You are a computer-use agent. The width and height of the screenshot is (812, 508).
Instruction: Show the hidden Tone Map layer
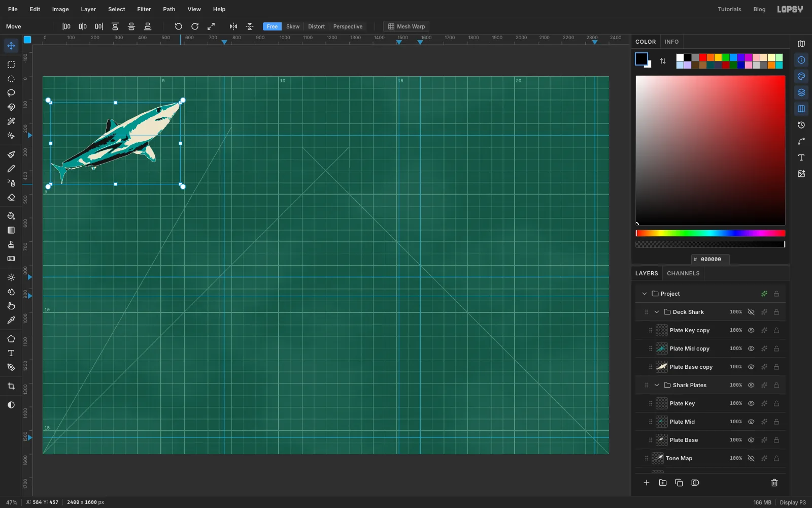tap(751, 458)
